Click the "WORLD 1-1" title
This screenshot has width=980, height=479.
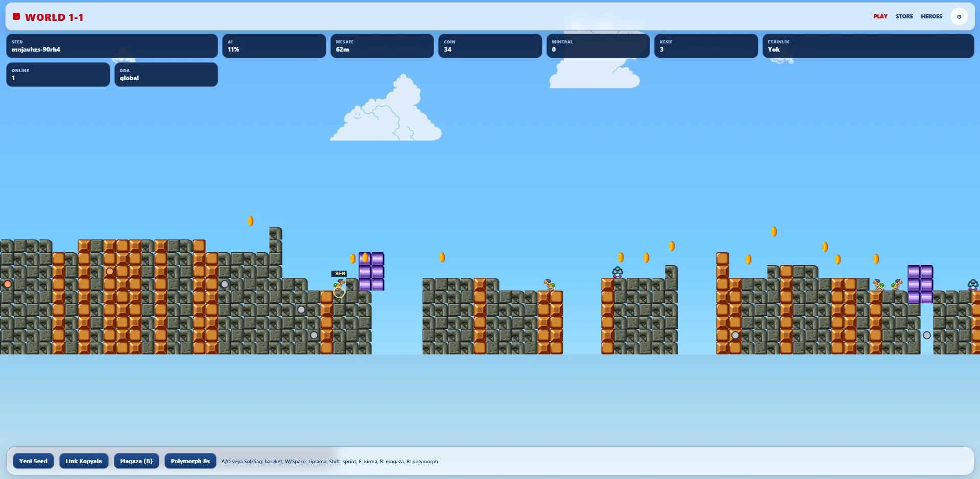(x=54, y=17)
